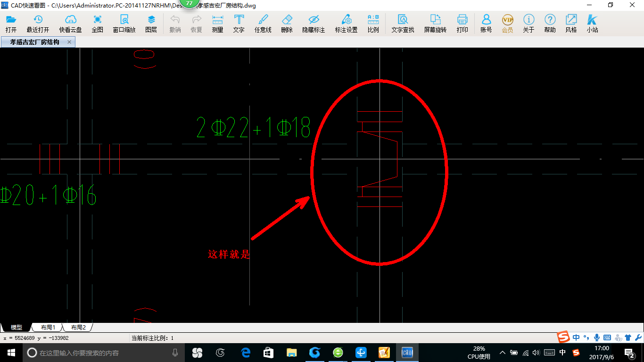This screenshot has height=362, width=644.
Task: Open the 账号 account menu
Action: [486, 24]
